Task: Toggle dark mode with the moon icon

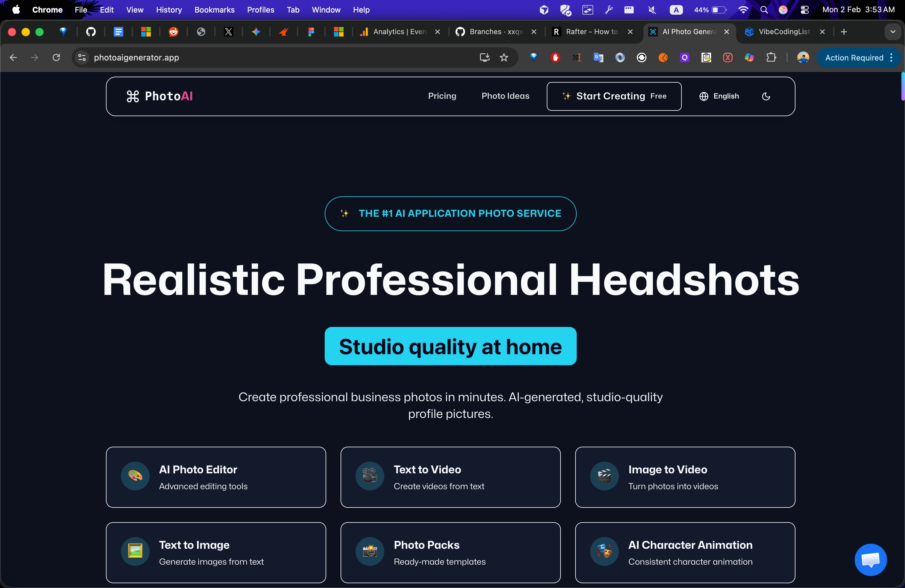Action: point(766,96)
